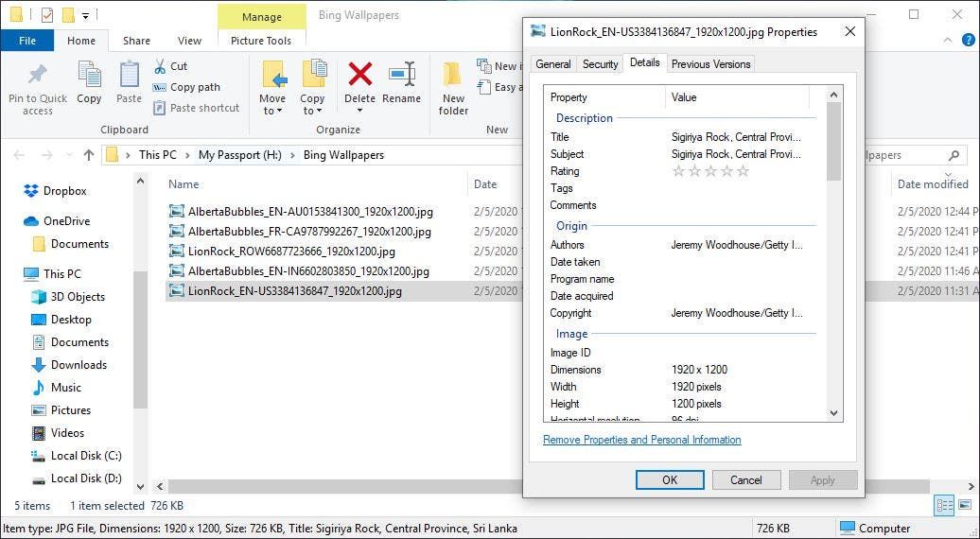This screenshot has width=980, height=539.
Task: Click the Paste clipboard icon
Action: point(129,75)
